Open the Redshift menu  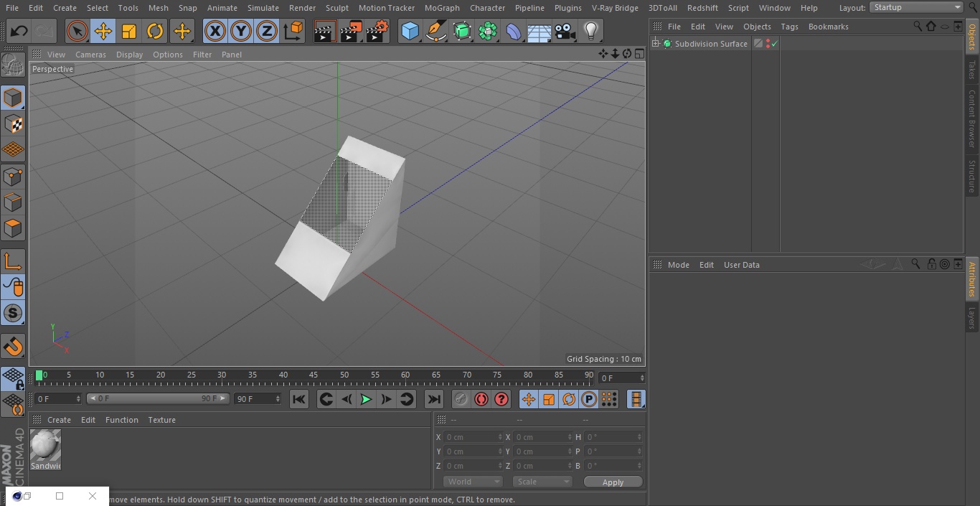(x=702, y=8)
